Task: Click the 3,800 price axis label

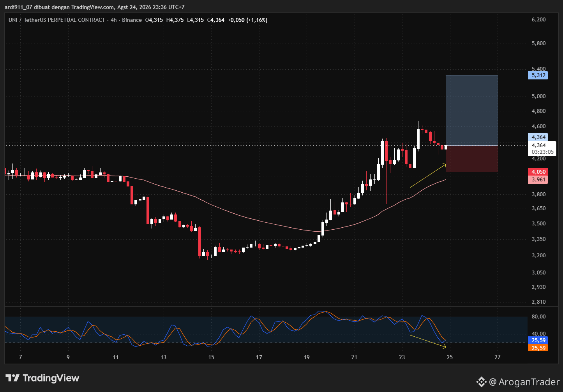Action: tap(538, 194)
